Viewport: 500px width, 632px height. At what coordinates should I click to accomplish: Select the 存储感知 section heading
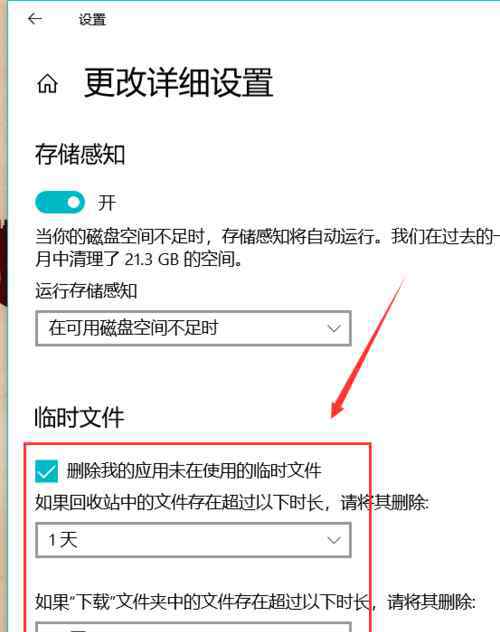[x=80, y=154]
